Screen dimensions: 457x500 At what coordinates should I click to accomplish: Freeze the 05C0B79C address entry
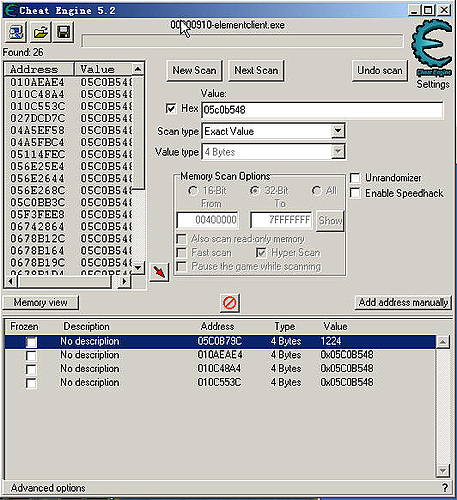32,342
